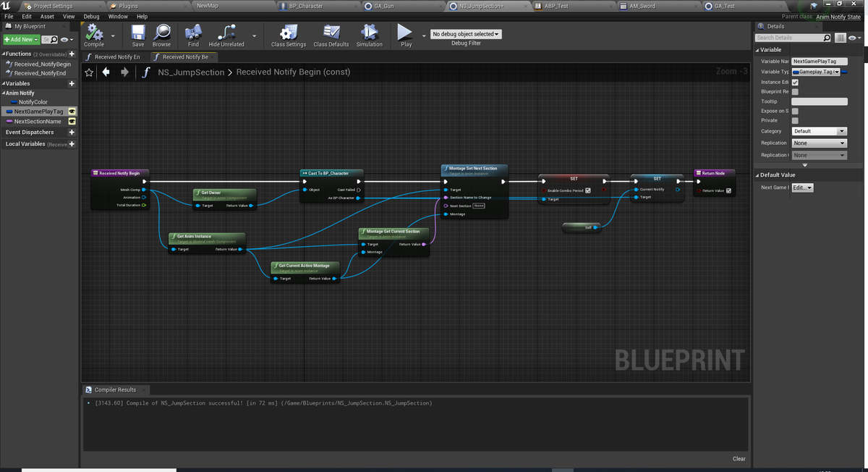The image size is (868, 472).
Task: Click the Self node in the graph
Action: pyautogui.click(x=582, y=227)
